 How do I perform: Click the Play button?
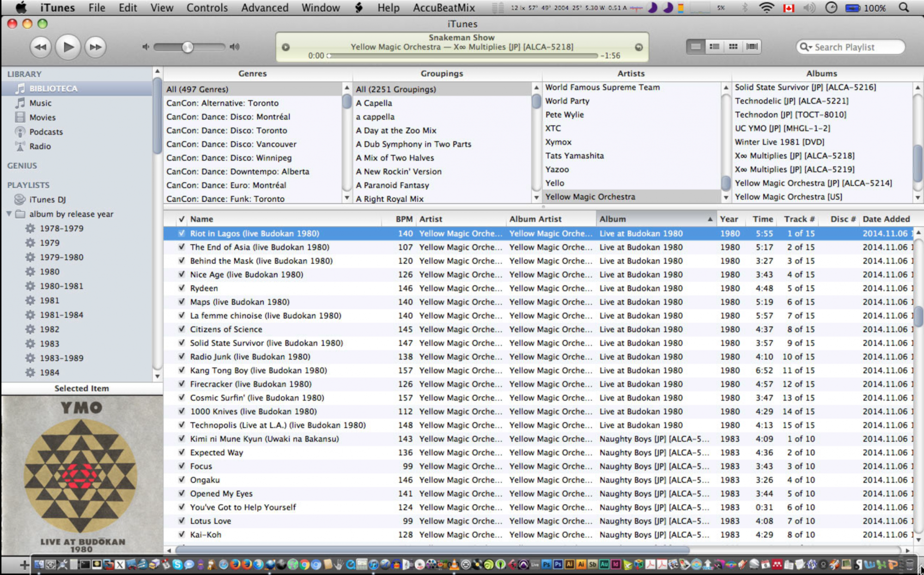tap(68, 47)
